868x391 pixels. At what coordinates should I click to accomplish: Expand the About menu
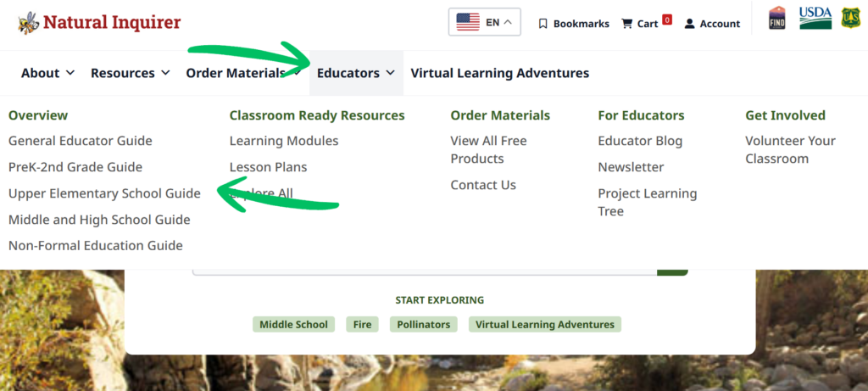tap(47, 73)
